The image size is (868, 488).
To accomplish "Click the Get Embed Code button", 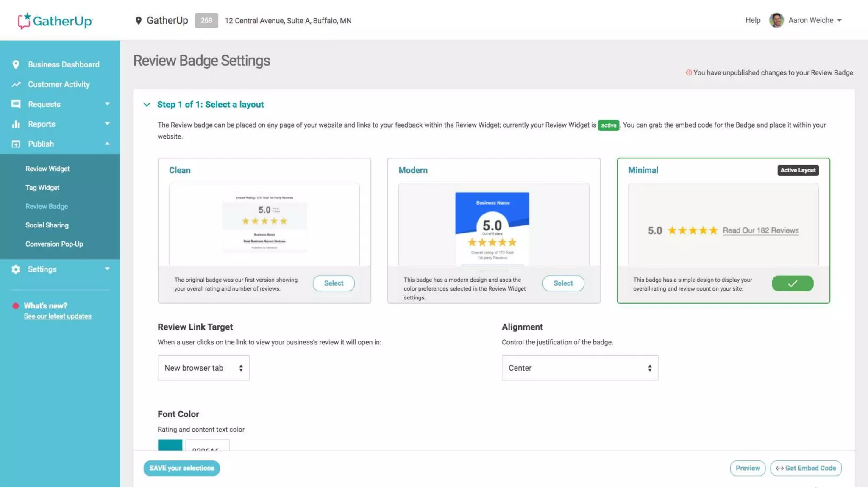I will coord(806,468).
